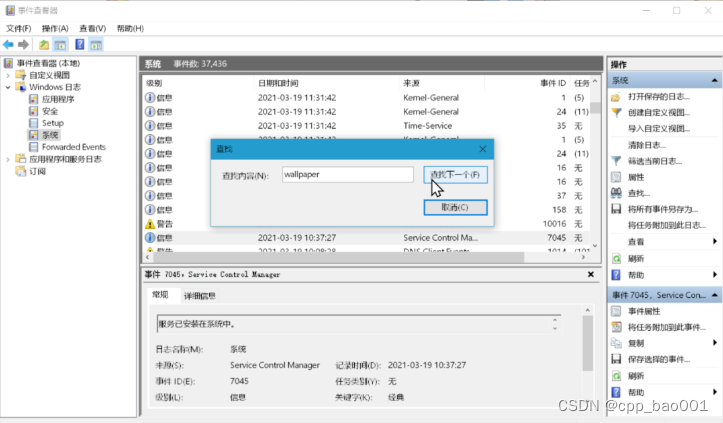Select the 警告 event row with ID 10016
The width and height of the screenshot is (723, 423).
[x=367, y=224]
